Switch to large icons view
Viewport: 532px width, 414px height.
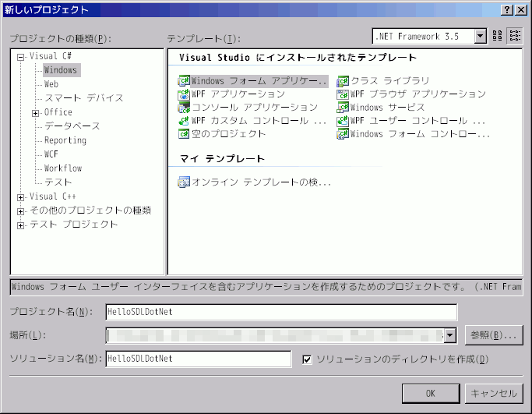pos(497,36)
